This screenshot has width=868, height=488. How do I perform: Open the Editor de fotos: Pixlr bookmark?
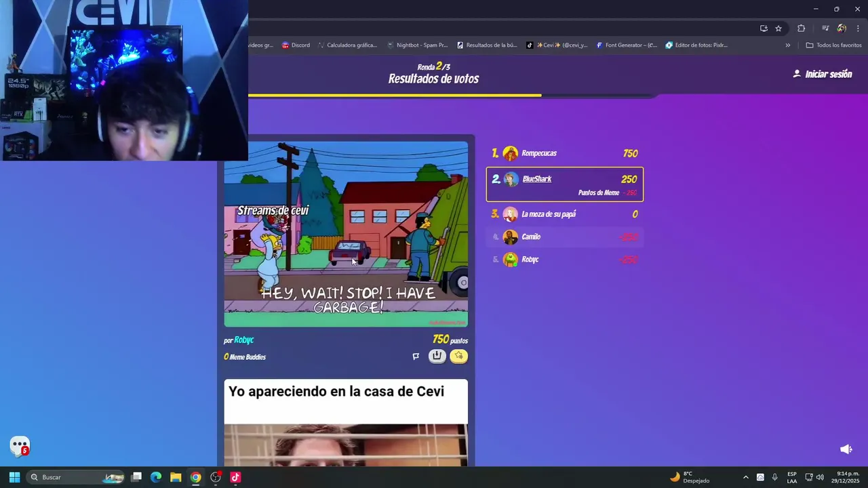696,45
